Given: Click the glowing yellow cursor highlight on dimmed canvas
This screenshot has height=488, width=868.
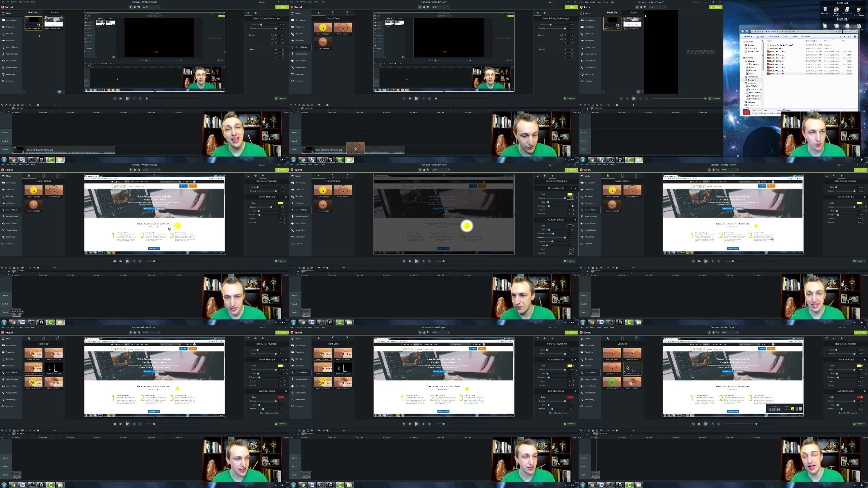Looking at the screenshot, I should tap(467, 225).
